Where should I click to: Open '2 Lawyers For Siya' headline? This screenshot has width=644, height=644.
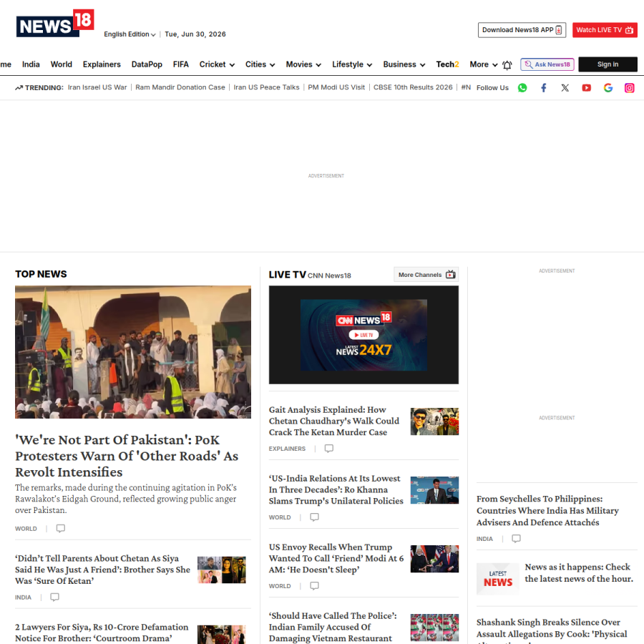pyautogui.click(x=102, y=633)
